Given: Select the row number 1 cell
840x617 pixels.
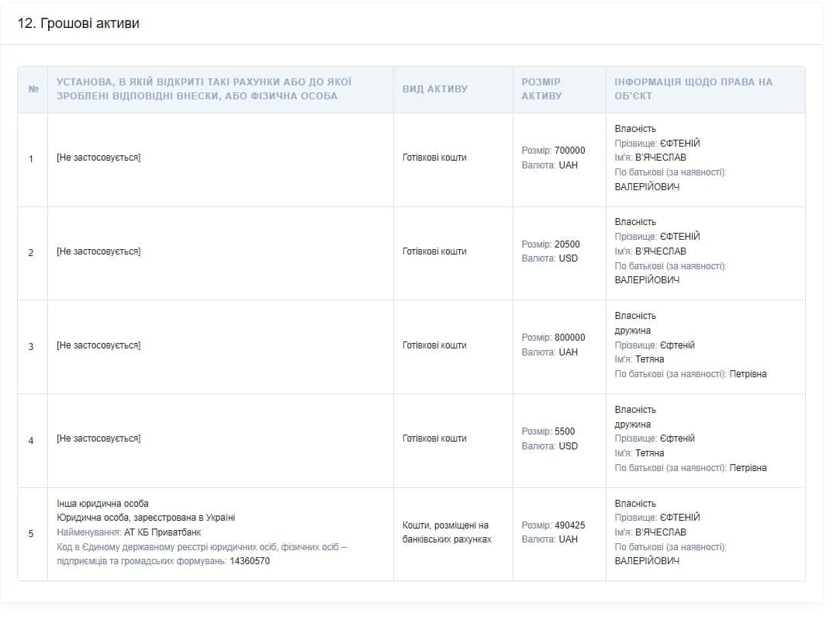Looking at the screenshot, I should (31, 159).
